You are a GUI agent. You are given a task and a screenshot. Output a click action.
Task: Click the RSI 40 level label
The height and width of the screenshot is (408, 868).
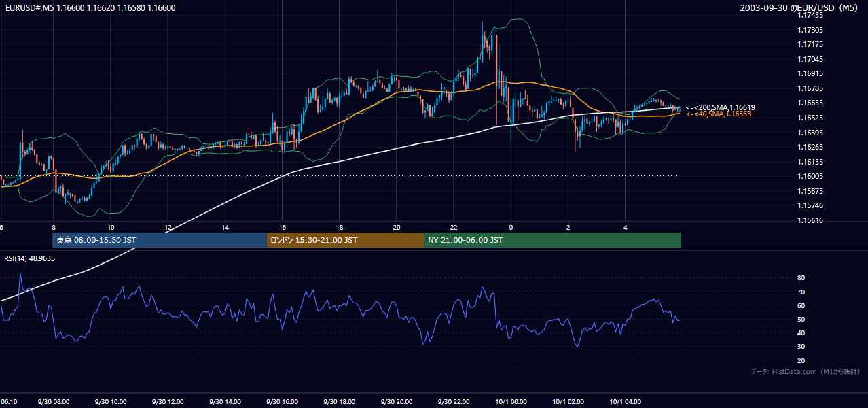(x=801, y=333)
